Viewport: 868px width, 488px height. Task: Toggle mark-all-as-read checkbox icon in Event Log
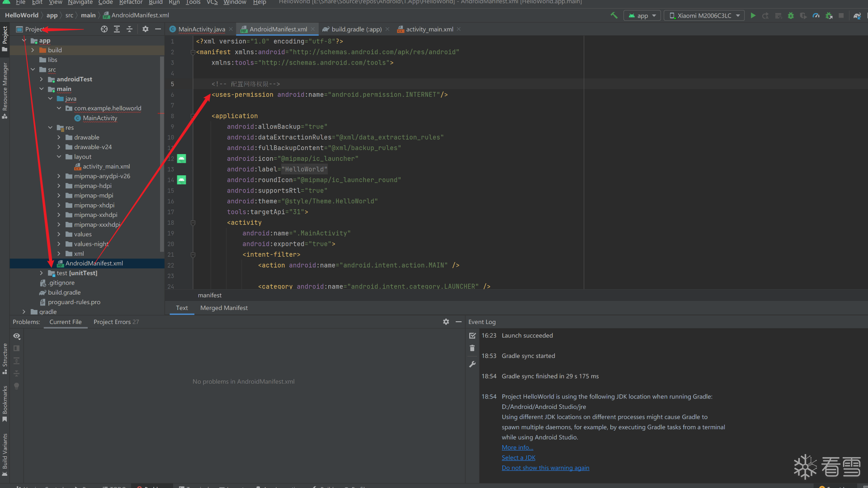click(x=472, y=336)
